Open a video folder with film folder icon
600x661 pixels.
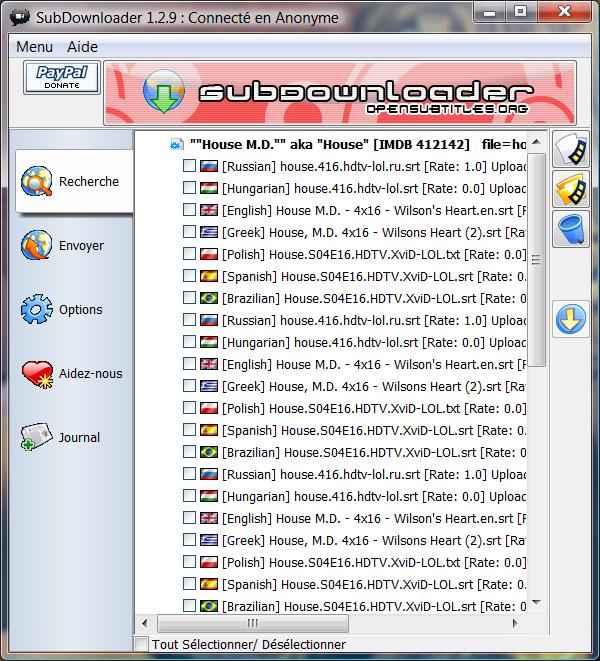tap(571, 190)
